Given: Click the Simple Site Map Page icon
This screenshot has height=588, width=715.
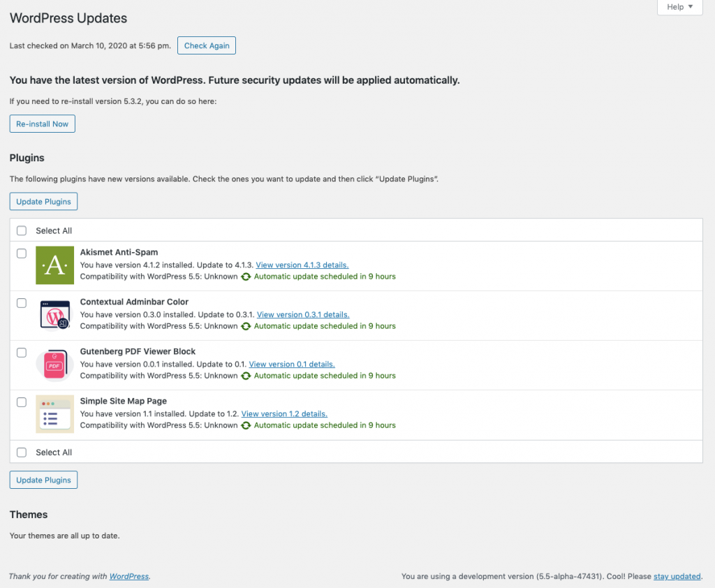Looking at the screenshot, I should [x=54, y=413].
